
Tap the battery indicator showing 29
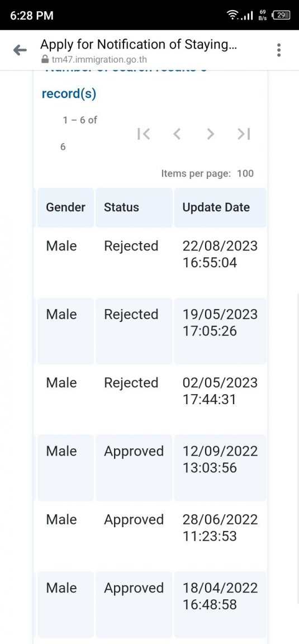coord(281,16)
